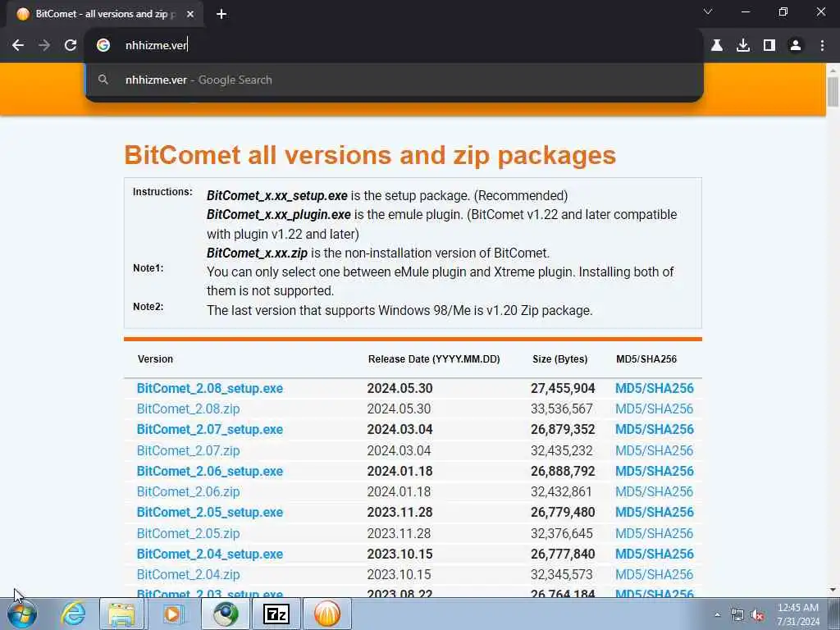Image resolution: width=840 pixels, height=630 pixels.
Task: Click the scrollbar down arrow
Action: coord(833,590)
